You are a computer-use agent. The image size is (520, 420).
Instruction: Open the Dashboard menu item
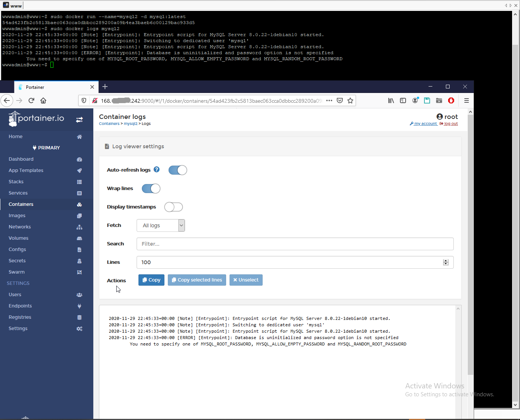[21, 159]
